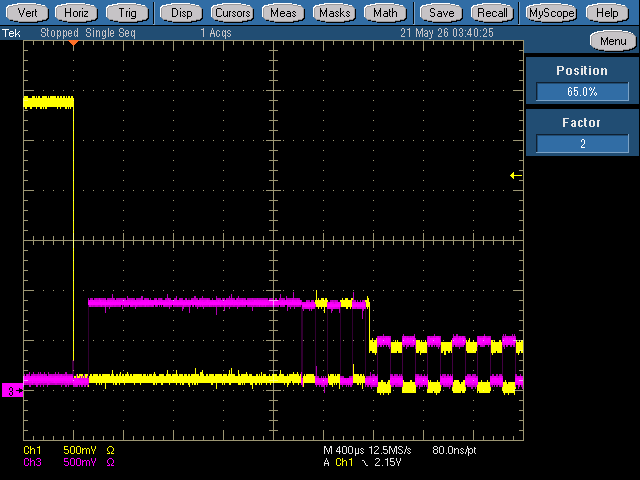Click the Ch1 500mV scale readout
Image resolution: width=640 pixels, height=480 pixels.
pos(80,450)
